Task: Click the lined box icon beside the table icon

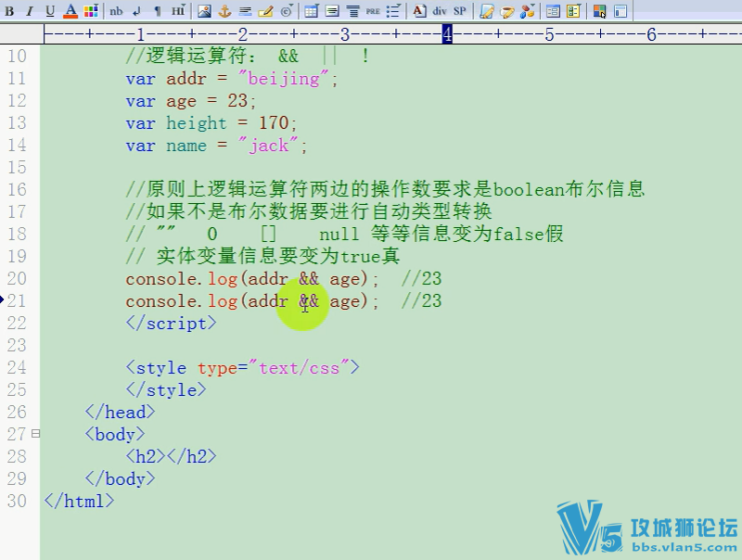Action: [332, 11]
